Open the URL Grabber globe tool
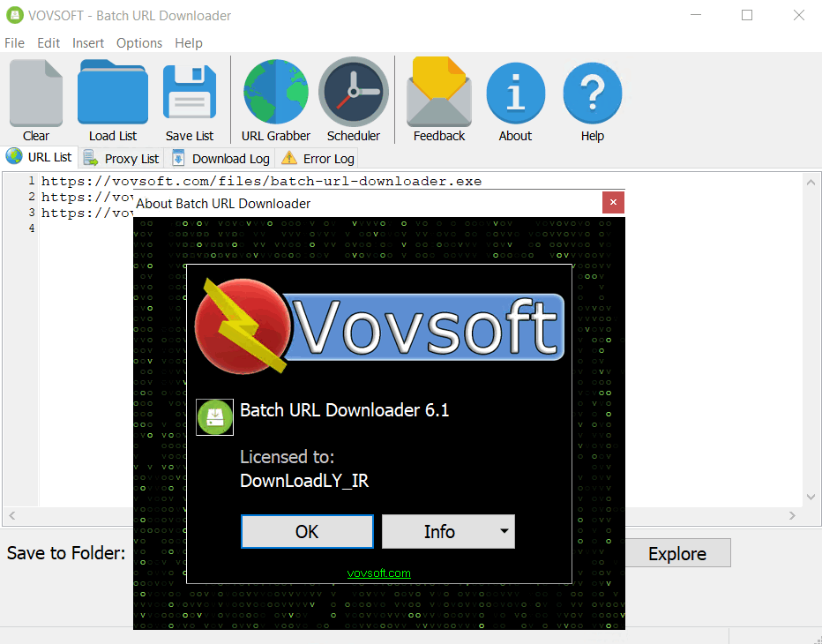Viewport: 822px width, 644px height. click(276, 92)
